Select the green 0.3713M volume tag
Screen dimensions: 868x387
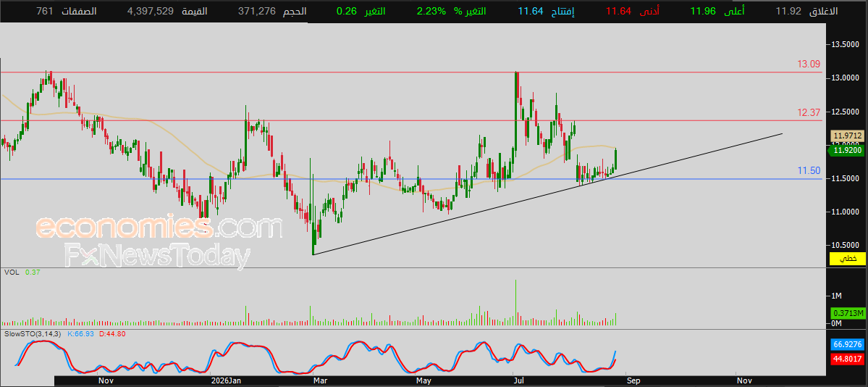click(848, 313)
